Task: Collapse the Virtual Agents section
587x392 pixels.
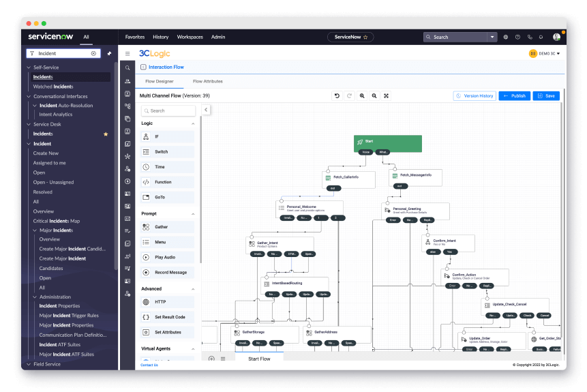Action: (193, 349)
